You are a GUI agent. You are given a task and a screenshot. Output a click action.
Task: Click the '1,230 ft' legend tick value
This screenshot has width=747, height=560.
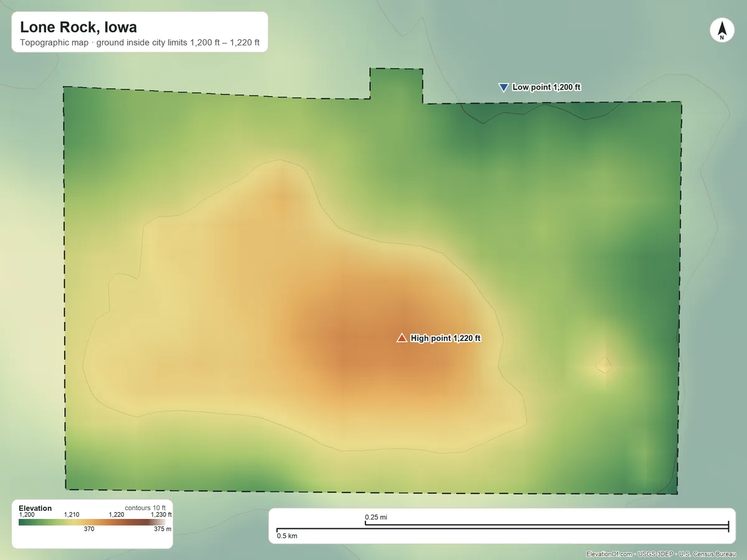(x=161, y=515)
